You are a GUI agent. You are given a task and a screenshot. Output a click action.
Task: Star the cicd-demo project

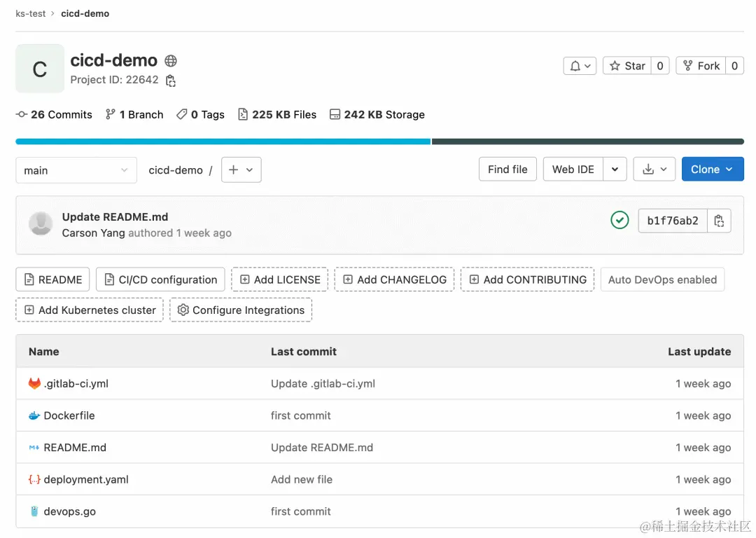(626, 66)
